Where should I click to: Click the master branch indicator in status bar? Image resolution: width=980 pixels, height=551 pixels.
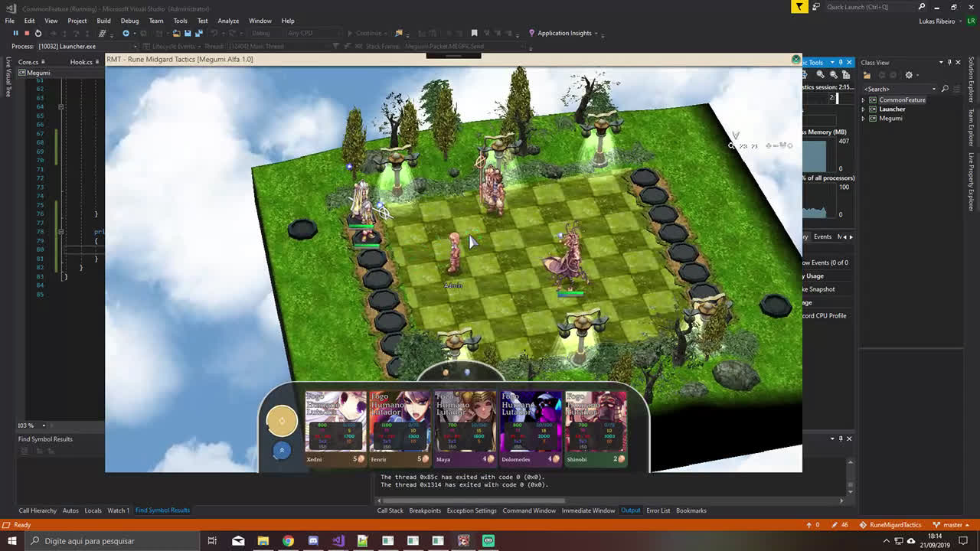click(952, 525)
